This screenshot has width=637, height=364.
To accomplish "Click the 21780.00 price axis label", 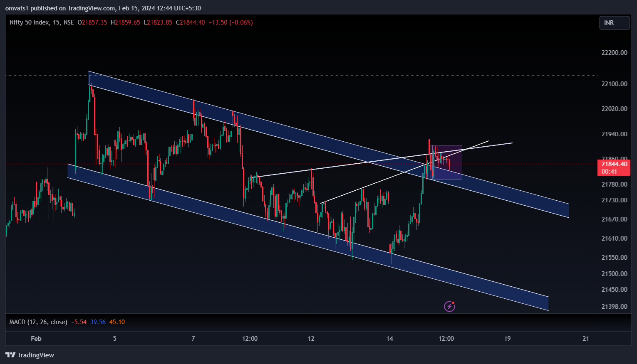I will 614,184.
